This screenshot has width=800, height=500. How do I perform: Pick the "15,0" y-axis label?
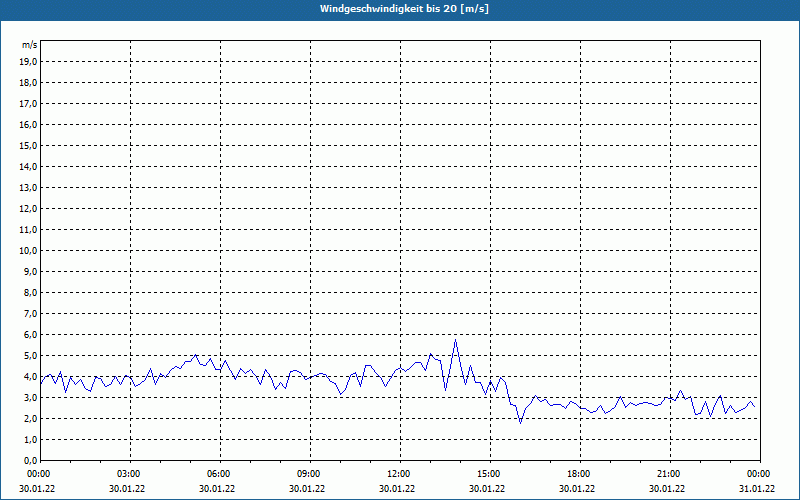[28, 145]
